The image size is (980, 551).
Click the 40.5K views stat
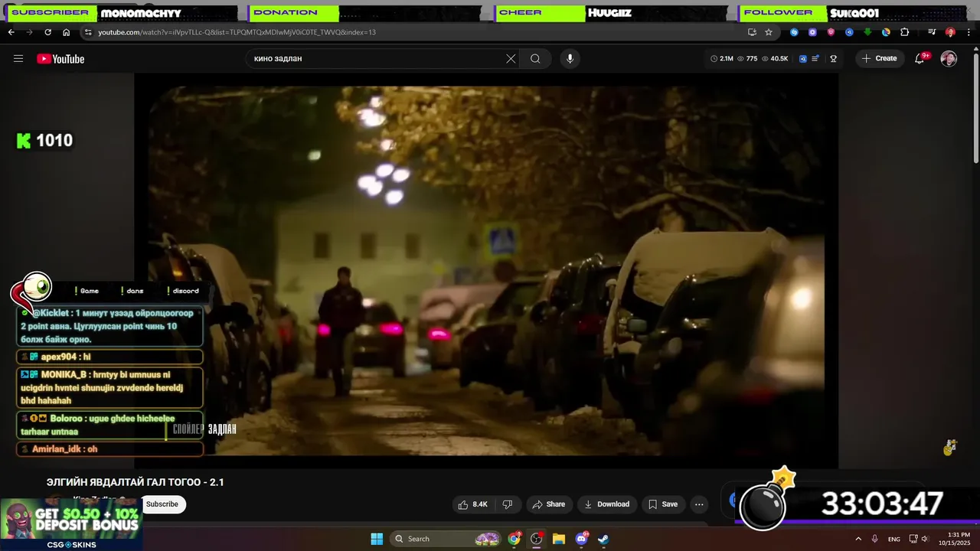tap(775, 58)
